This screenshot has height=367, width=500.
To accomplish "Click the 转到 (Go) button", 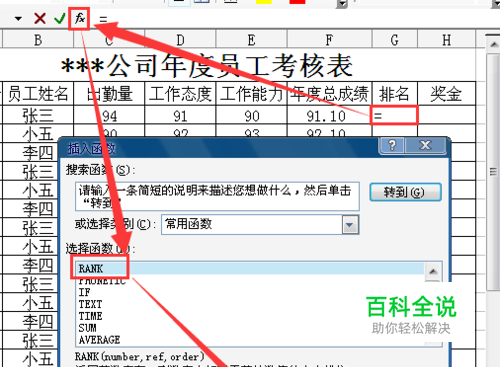I will pos(405,192).
